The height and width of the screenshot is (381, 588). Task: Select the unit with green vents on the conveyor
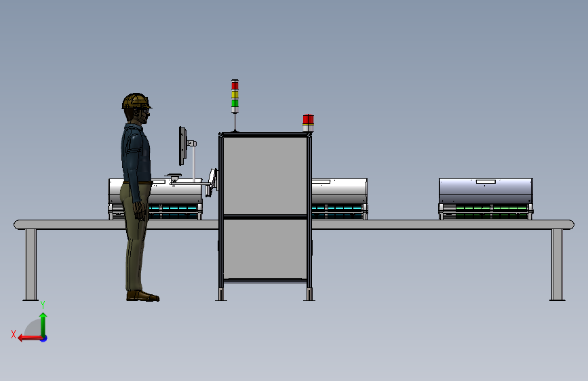[486, 199]
